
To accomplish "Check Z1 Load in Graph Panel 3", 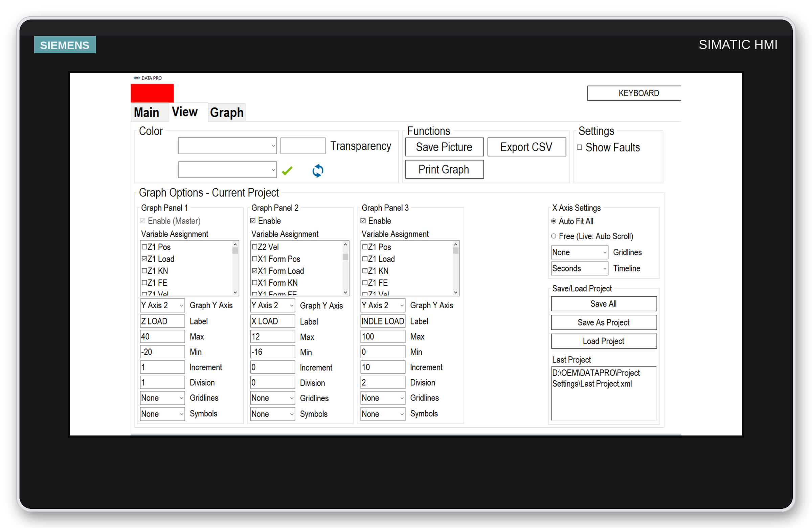I will (x=365, y=259).
